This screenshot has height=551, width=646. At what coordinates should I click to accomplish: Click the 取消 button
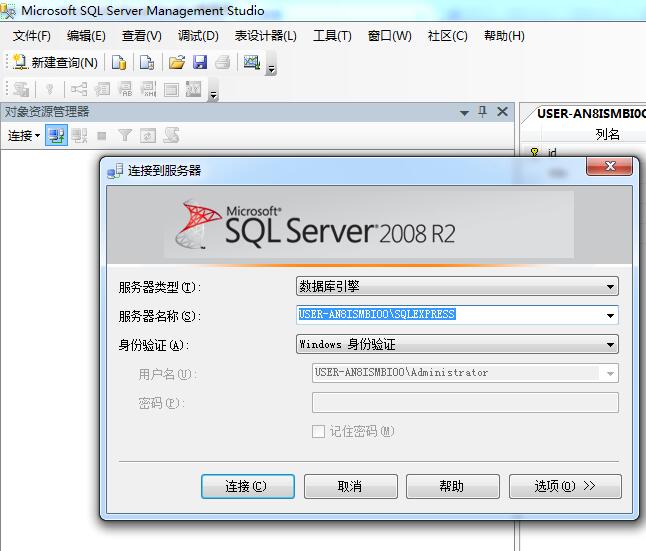351,486
